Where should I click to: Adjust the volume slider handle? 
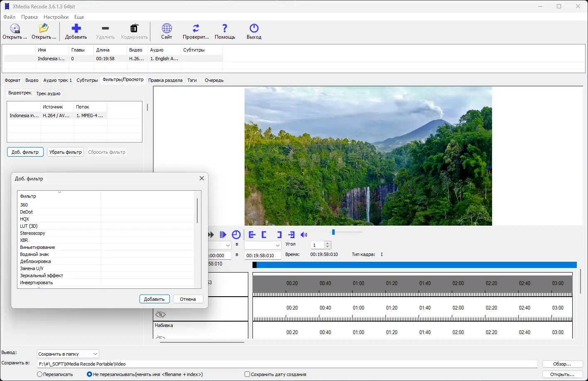point(333,232)
